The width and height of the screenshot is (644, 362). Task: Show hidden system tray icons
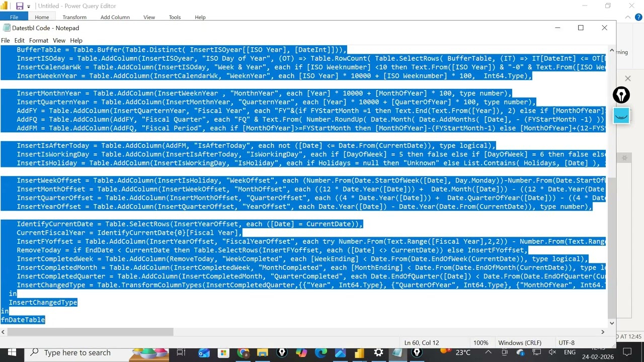click(488, 352)
